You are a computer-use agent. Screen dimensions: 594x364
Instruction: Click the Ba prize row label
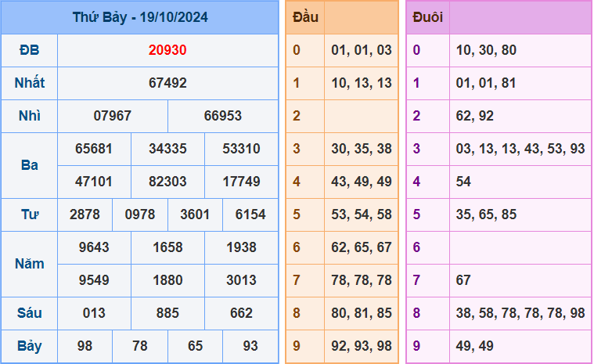[29, 165]
